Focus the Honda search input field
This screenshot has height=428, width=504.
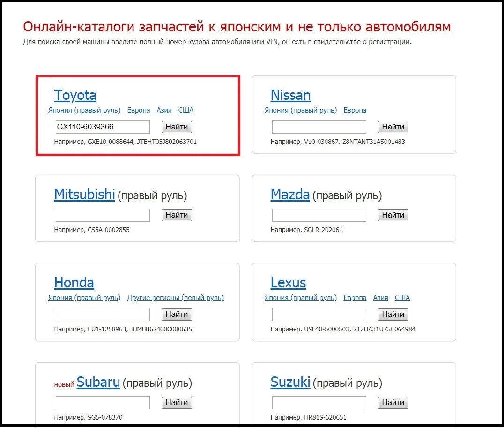[x=103, y=315]
